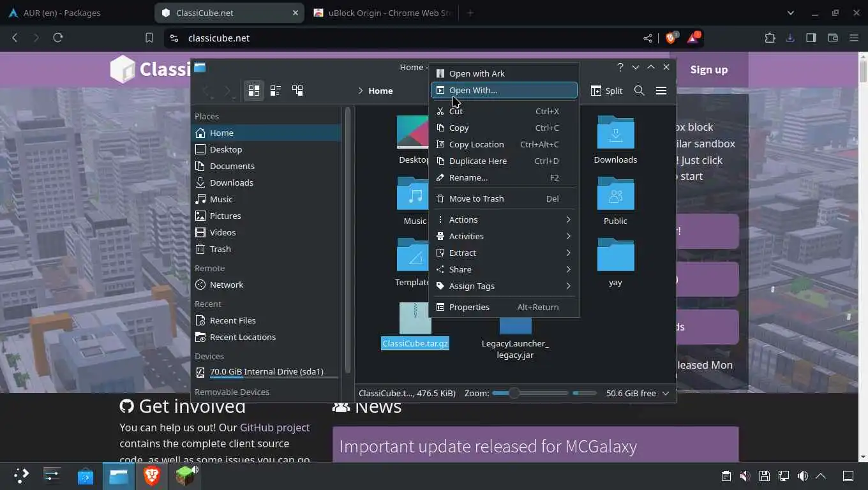868x490 pixels.
Task: Switch to the AUR (en) - Packages tab
Action: click(76, 13)
